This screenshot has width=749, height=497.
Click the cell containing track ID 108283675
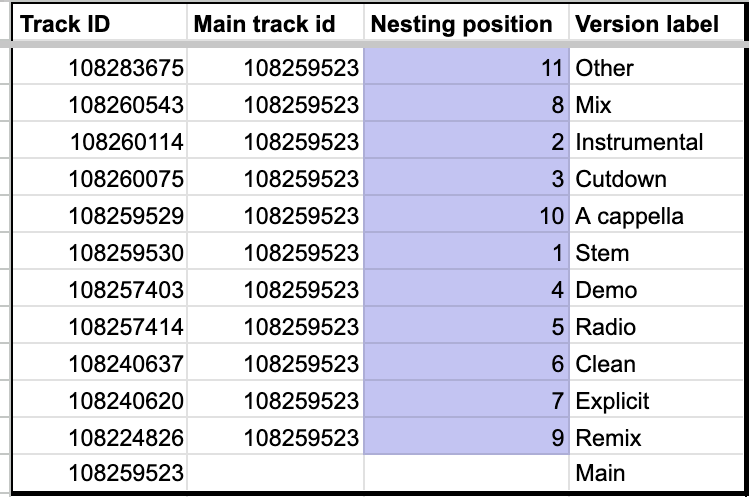tap(99, 66)
